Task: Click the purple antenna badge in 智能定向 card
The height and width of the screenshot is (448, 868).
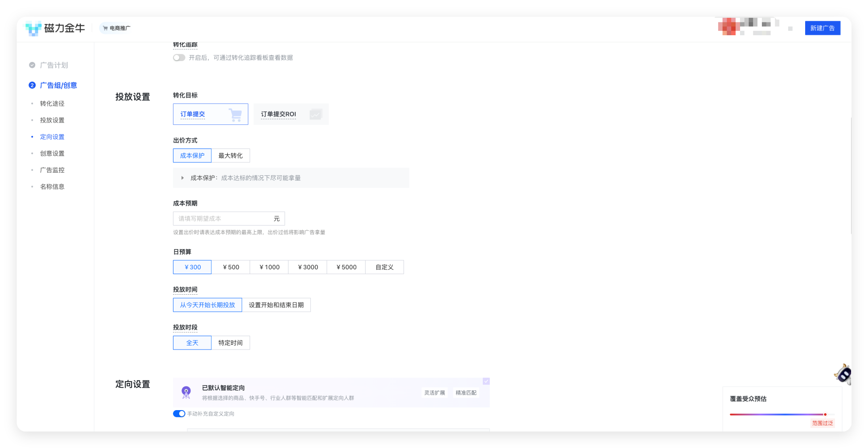Action: 187,392
